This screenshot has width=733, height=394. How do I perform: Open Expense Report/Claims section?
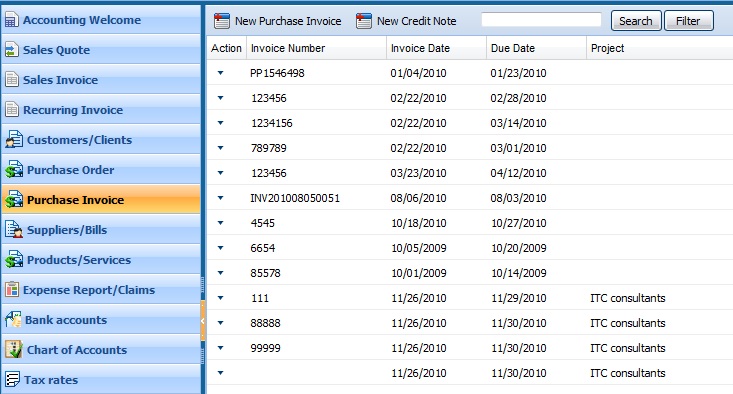click(101, 290)
